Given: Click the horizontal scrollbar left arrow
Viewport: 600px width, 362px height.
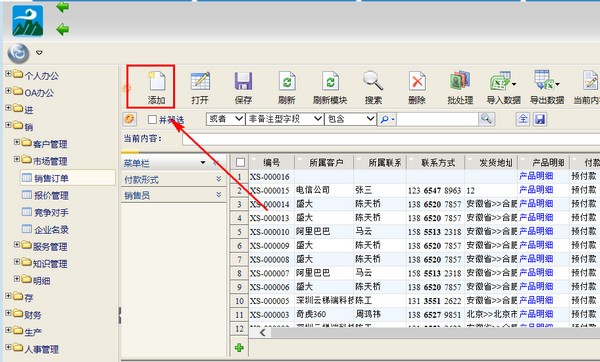Looking at the screenshot, I should (x=262, y=332).
